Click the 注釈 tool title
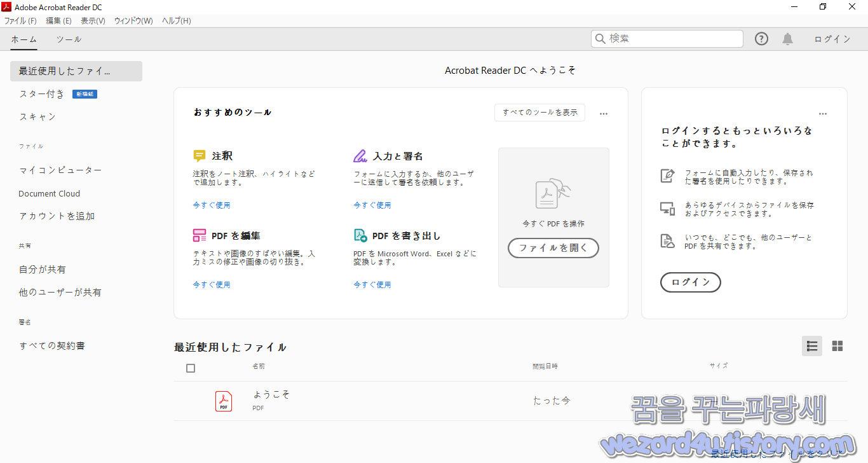868x463 pixels. (222, 156)
